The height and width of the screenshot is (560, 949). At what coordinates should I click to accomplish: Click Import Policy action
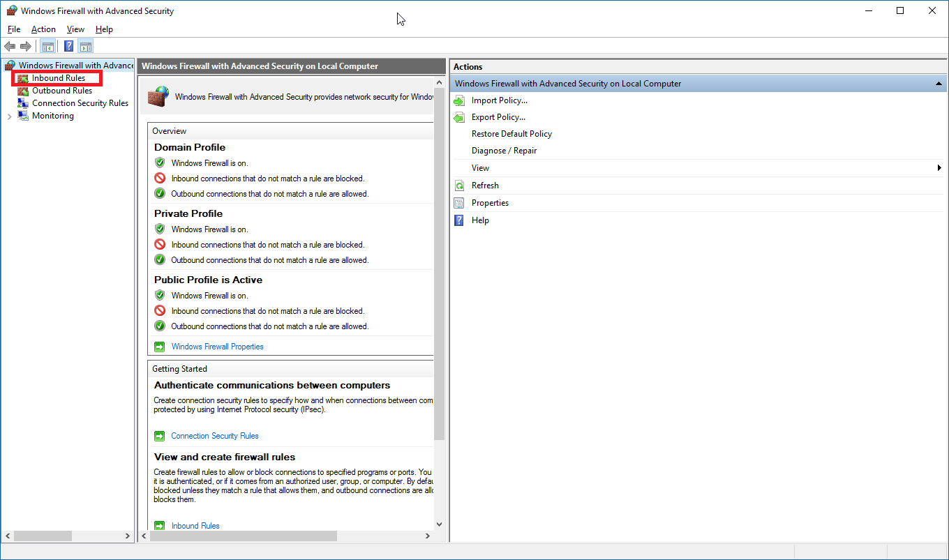[x=500, y=100]
